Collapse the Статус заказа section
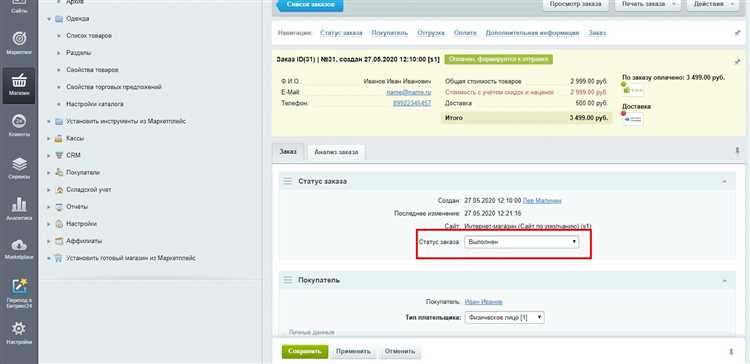The width and height of the screenshot is (750, 364). click(725, 182)
